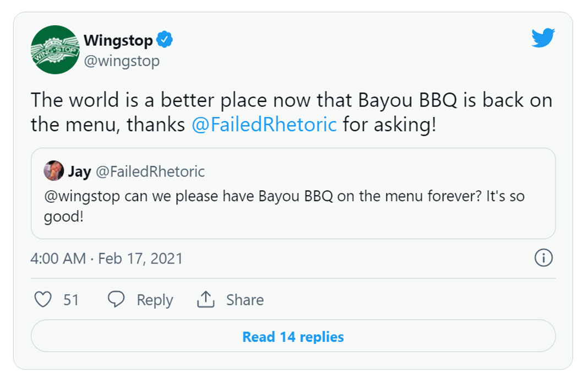Click the blue verified badge

[165, 40]
